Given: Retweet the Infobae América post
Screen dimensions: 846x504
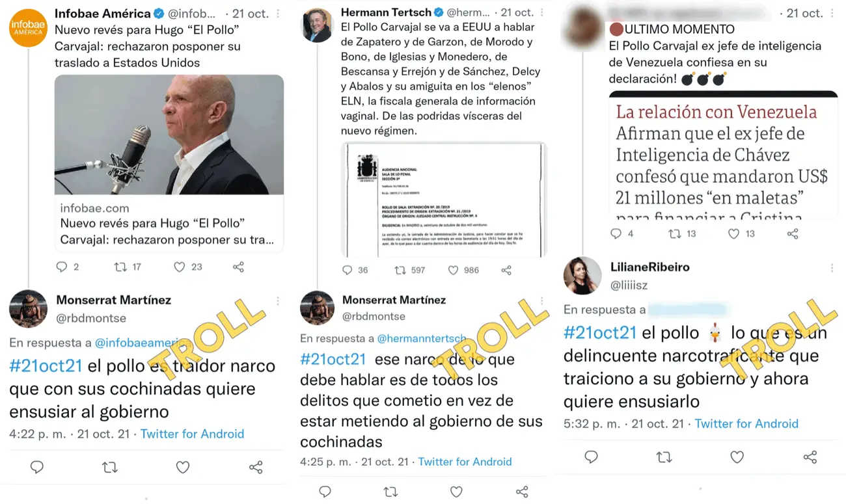Looking at the screenshot, I should (x=120, y=267).
